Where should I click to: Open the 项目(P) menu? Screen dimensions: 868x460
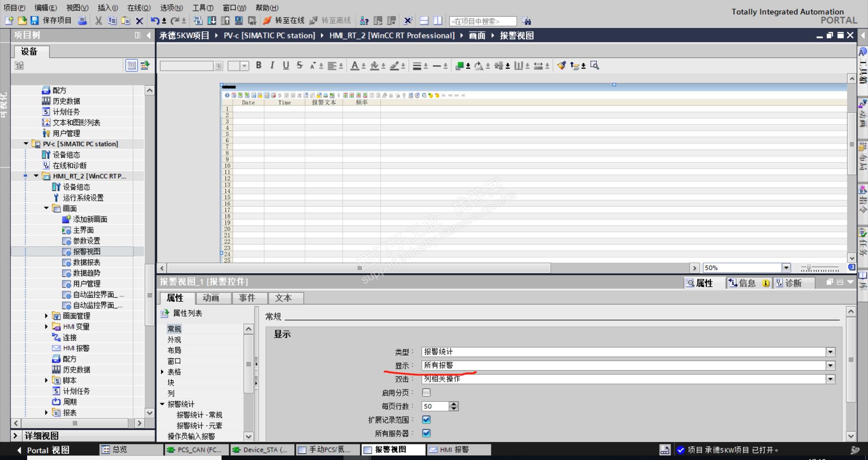14,8
